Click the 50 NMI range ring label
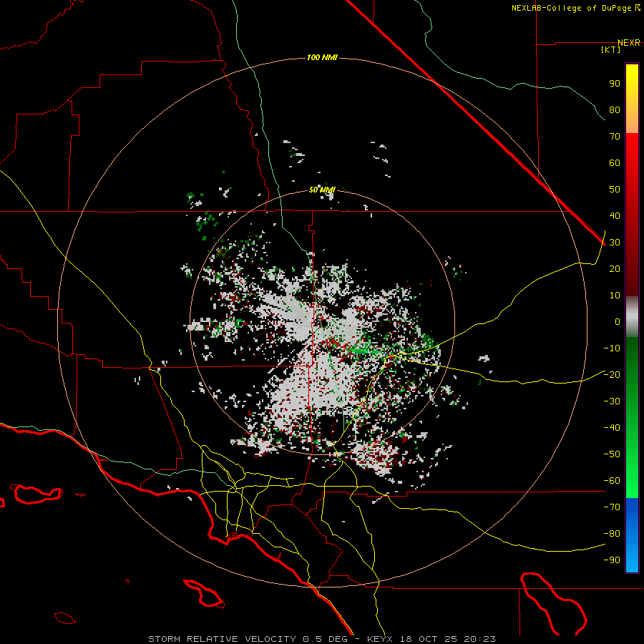This screenshot has height=644, width=644. 322,190
